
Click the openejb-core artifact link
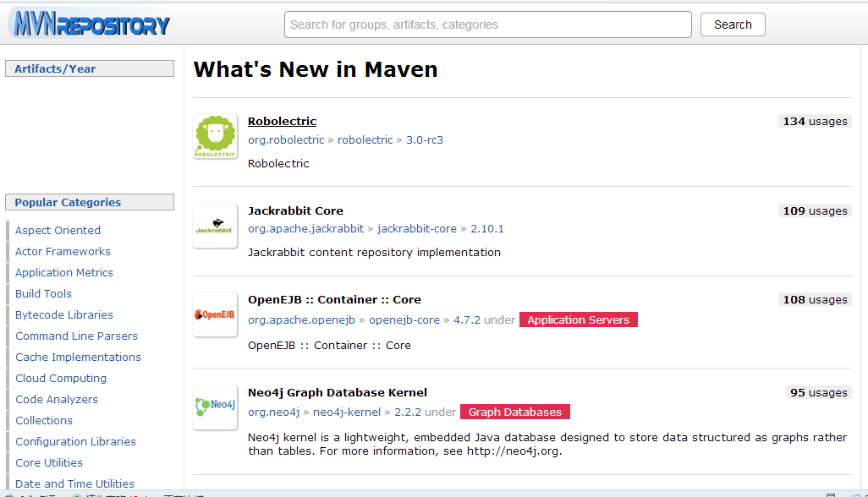[x=404, y=320]
